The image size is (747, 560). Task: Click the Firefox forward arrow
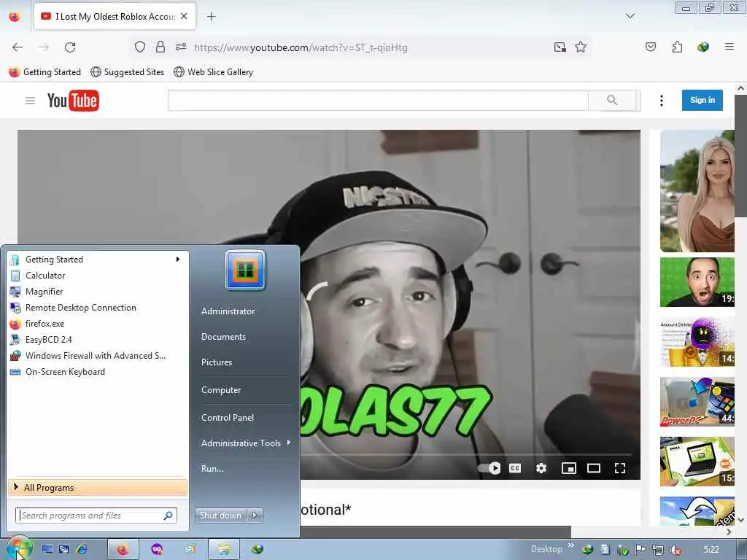(44, 47)
